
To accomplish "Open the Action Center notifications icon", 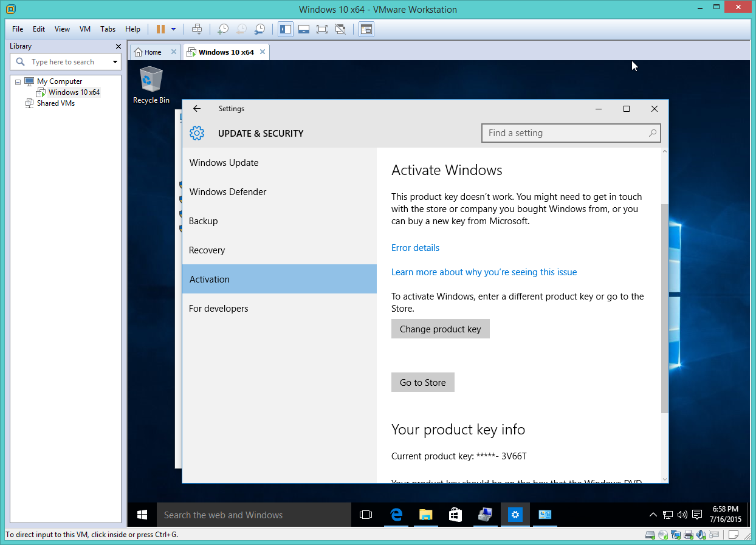I will [697, 515].
